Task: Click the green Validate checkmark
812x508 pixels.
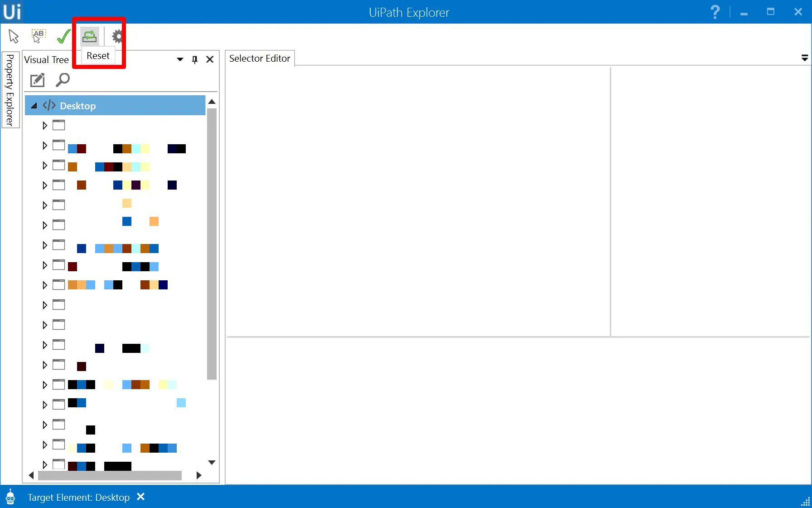Action: [x=63, y=36]
